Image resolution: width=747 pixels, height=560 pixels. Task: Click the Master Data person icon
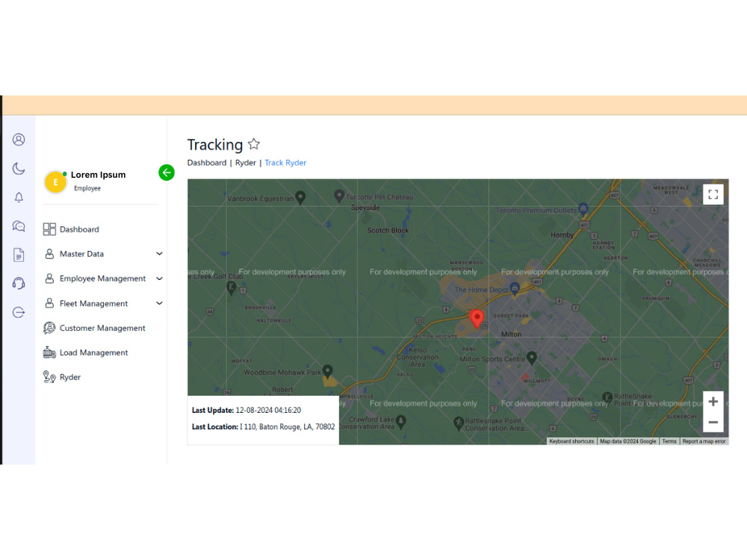point(49,254)
